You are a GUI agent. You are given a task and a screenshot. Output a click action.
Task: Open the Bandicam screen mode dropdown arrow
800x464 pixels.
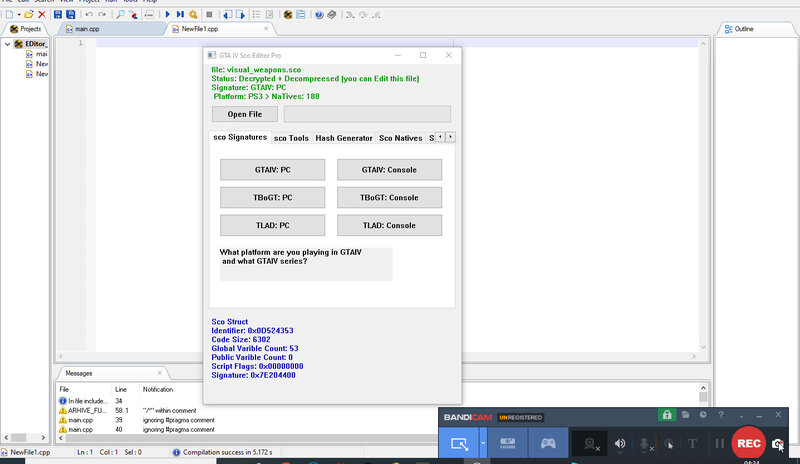coord(483,443)
